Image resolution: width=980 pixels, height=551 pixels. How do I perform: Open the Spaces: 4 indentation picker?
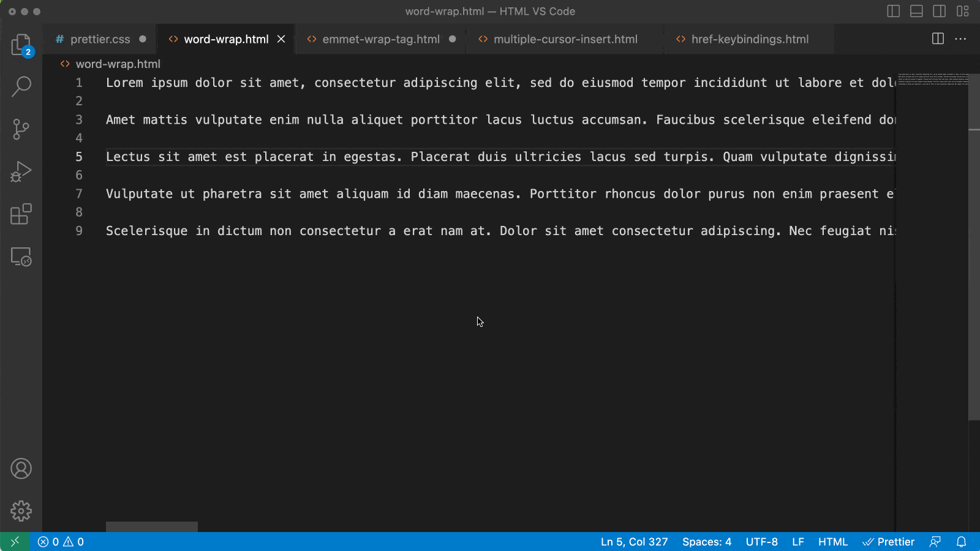706,542
